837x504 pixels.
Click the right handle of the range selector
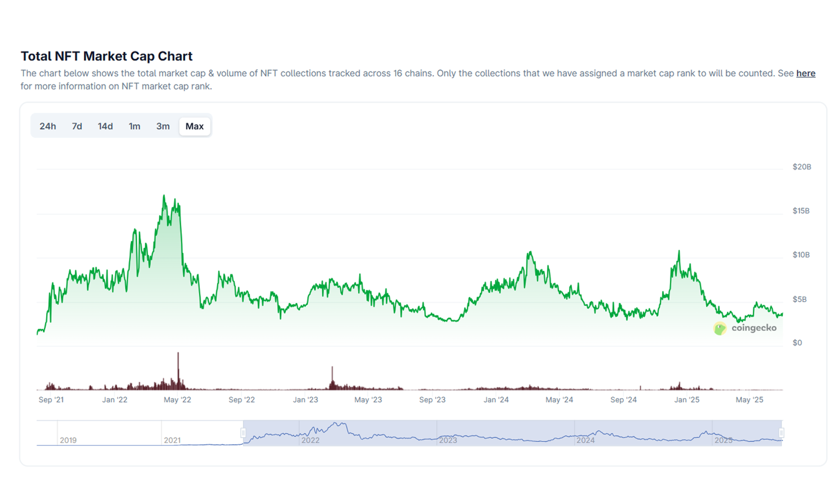tap(781, 432)
